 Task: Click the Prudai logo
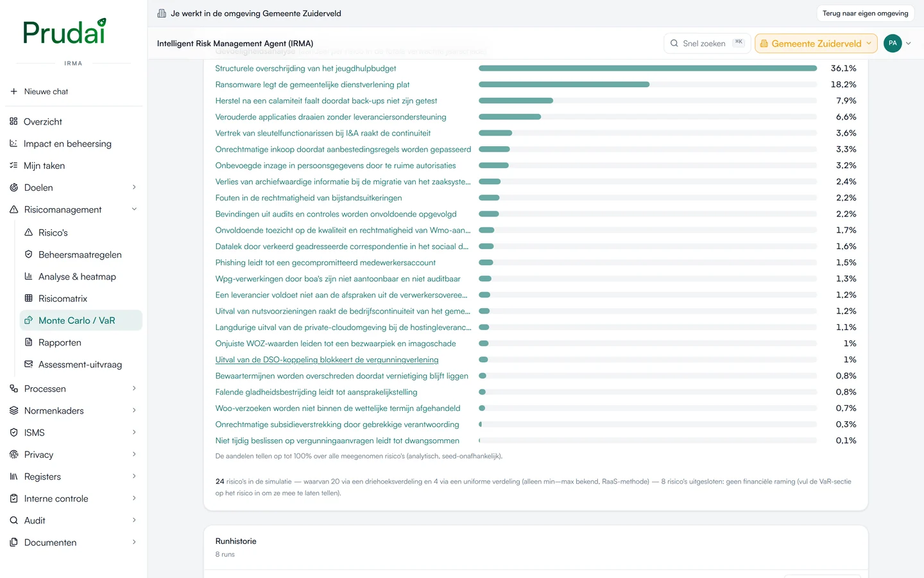click(64, 31)
